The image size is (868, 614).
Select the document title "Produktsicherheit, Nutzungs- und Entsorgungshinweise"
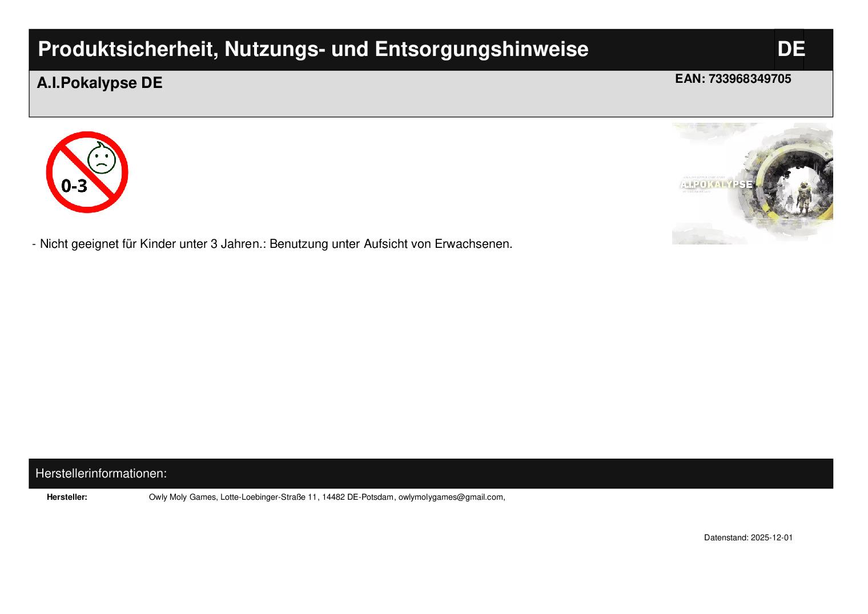313,49
